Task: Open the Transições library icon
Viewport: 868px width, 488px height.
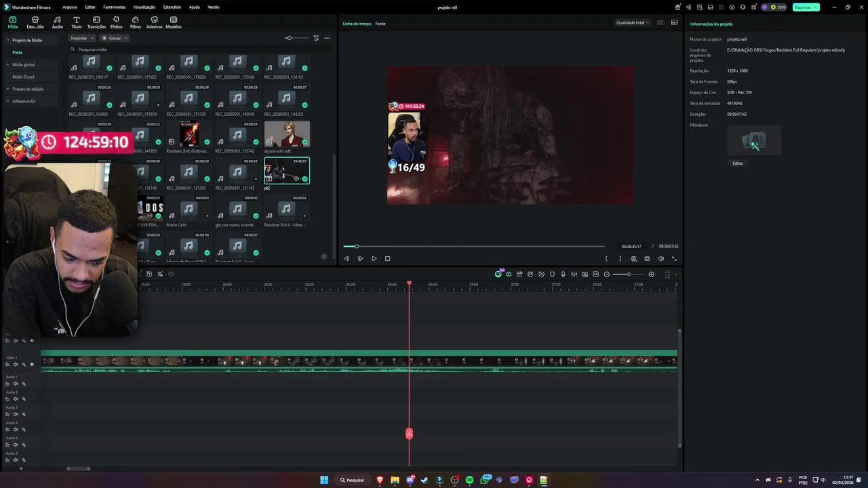Action: pos(96,20)
